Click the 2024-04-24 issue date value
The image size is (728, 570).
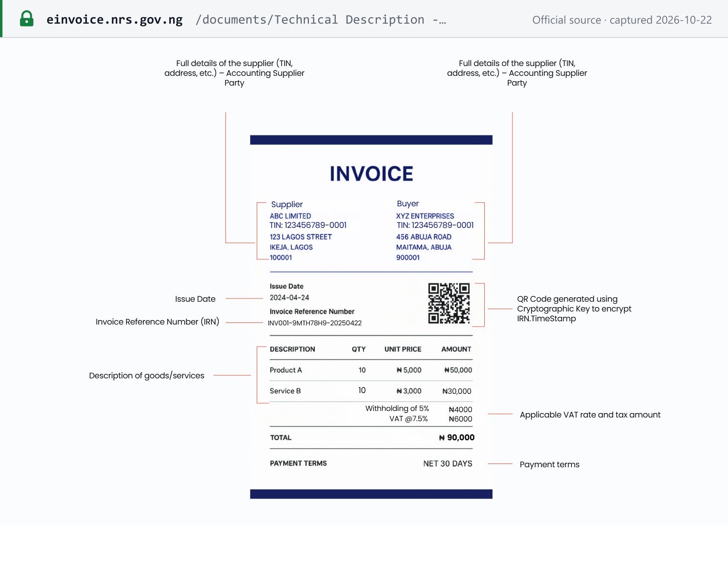coord(289,298)
